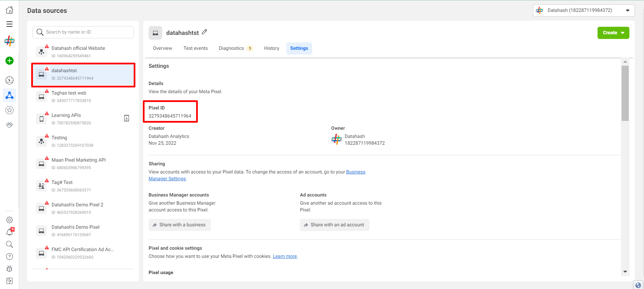The width and height of the screenshot is (644, 289).
Task: Open the History tab
Action: click(x=272, y=48)
